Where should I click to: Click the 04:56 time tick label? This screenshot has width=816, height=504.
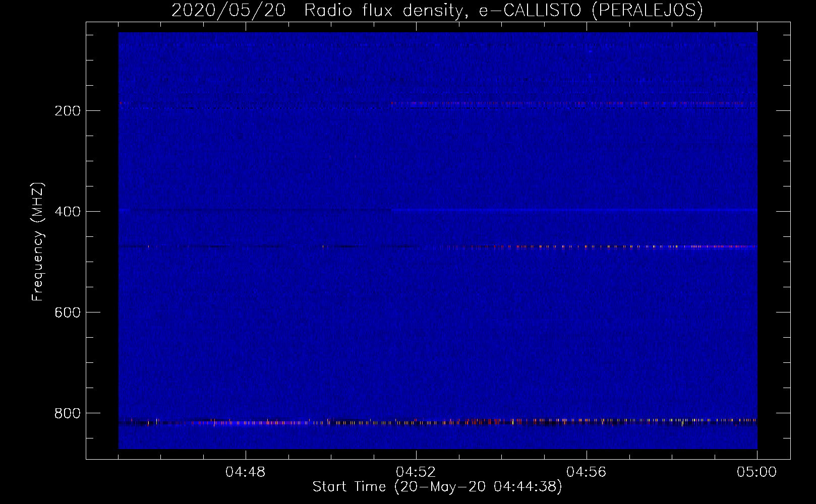coord(587,472)
